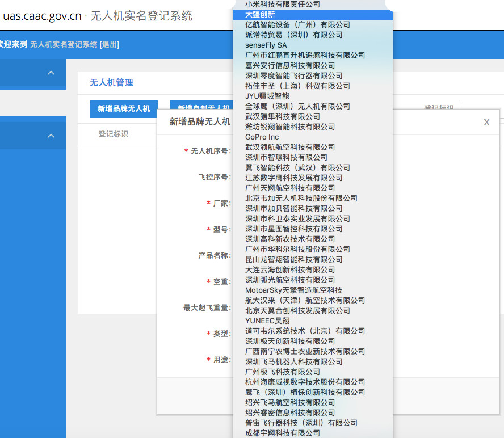
Task: Select 深圳零度智能飞行器有限公司 option
Action: 293,75
